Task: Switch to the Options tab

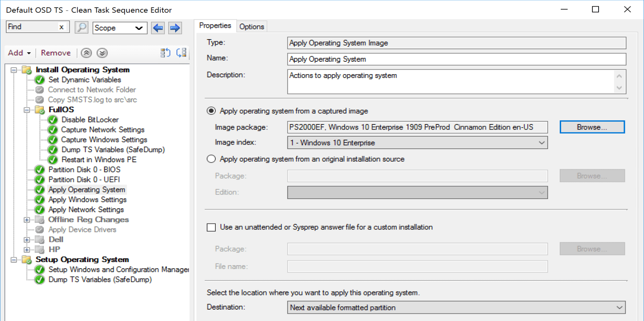Action: point(252,26)
